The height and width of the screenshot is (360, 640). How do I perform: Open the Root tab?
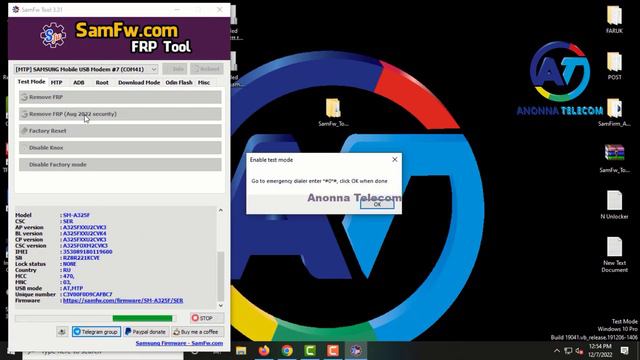point(102,82)
